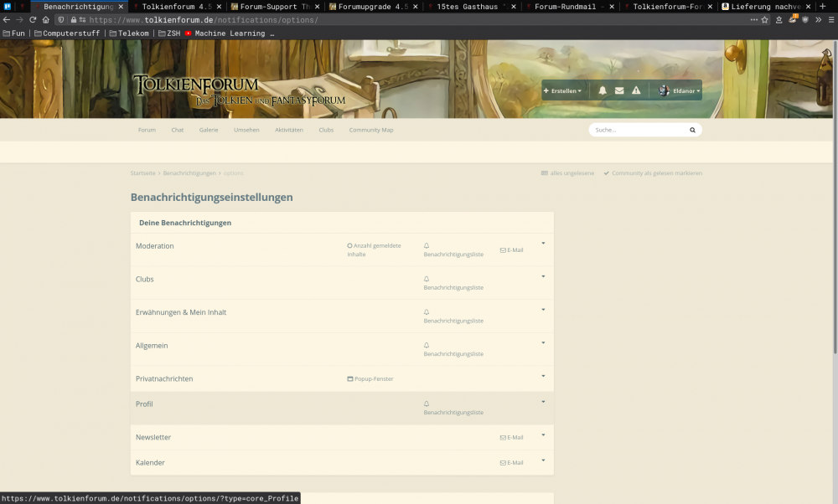Click Community als gelesen markieren link

point(656,173)
